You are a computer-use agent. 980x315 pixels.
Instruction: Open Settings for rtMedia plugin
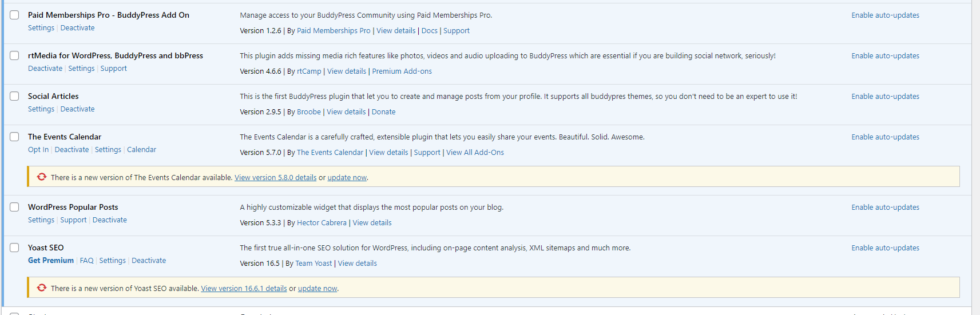coord(81,69)
